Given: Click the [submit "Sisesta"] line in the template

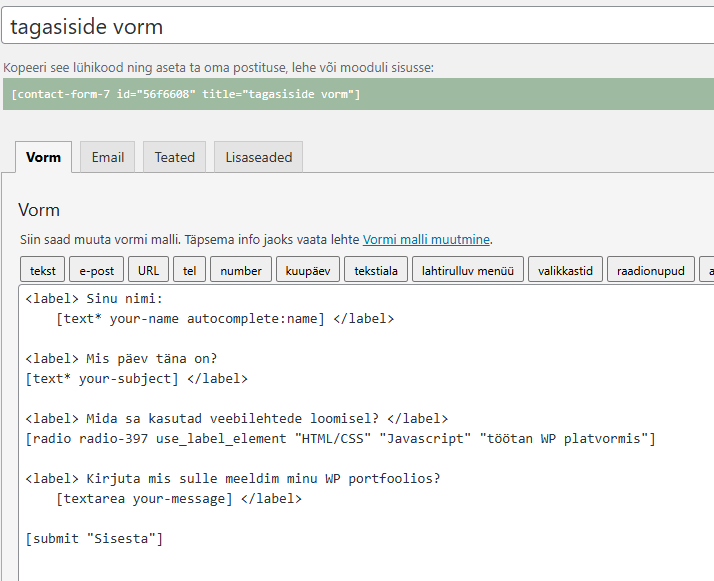Looking at the screenshot, I should coord(95,539).
